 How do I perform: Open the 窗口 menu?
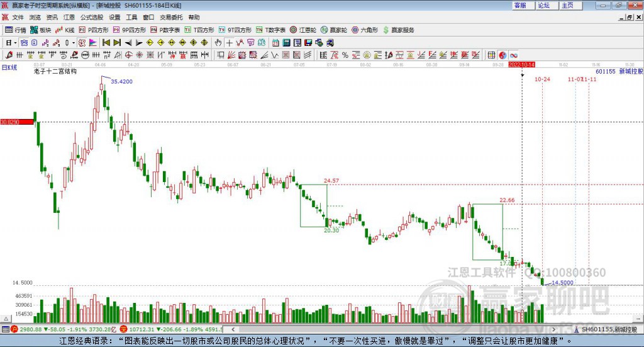[x=148, y=17]
